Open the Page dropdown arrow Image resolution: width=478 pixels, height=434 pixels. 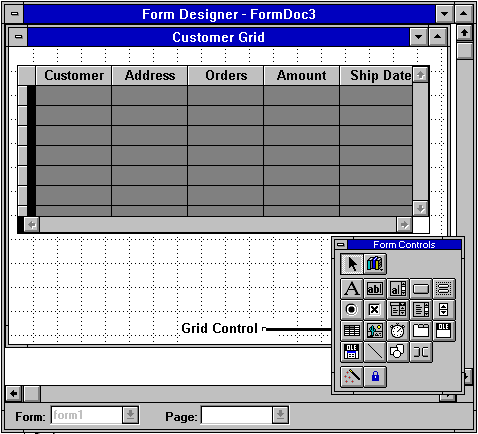coord(280,415)
